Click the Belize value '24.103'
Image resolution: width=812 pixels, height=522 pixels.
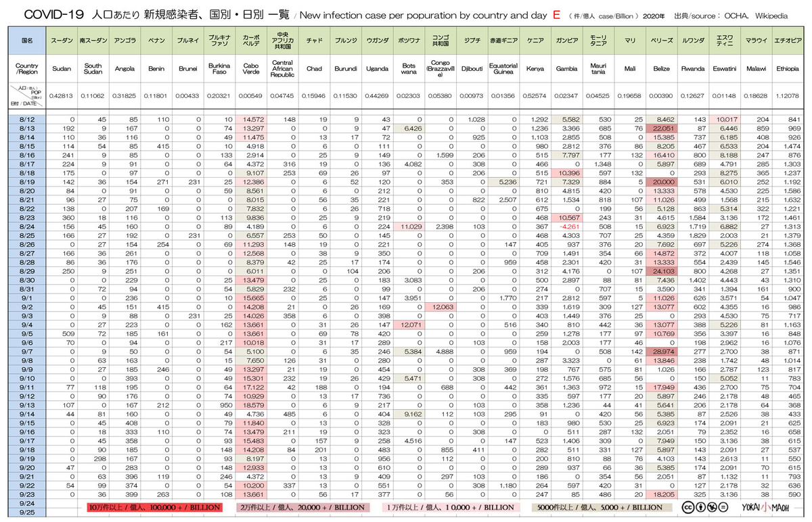663,271
